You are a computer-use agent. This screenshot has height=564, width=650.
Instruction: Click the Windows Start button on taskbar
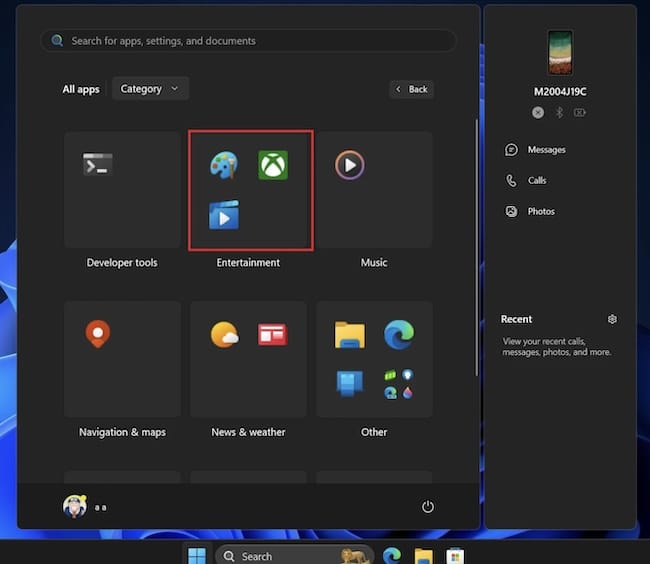197,555
